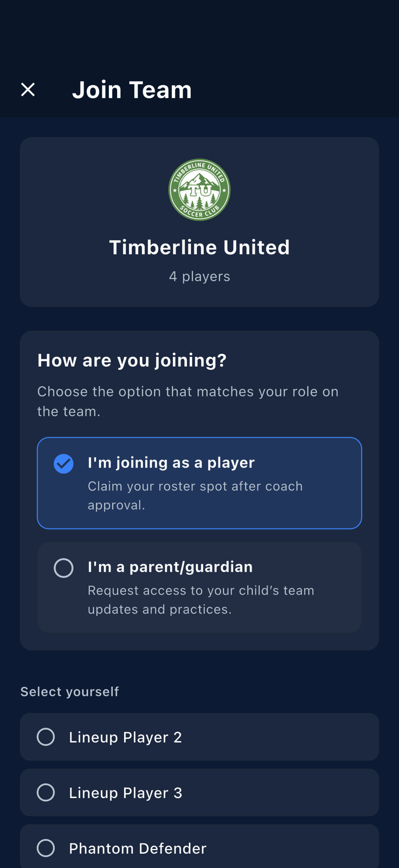Click the blue checkmark on player option

pos(63,464)
